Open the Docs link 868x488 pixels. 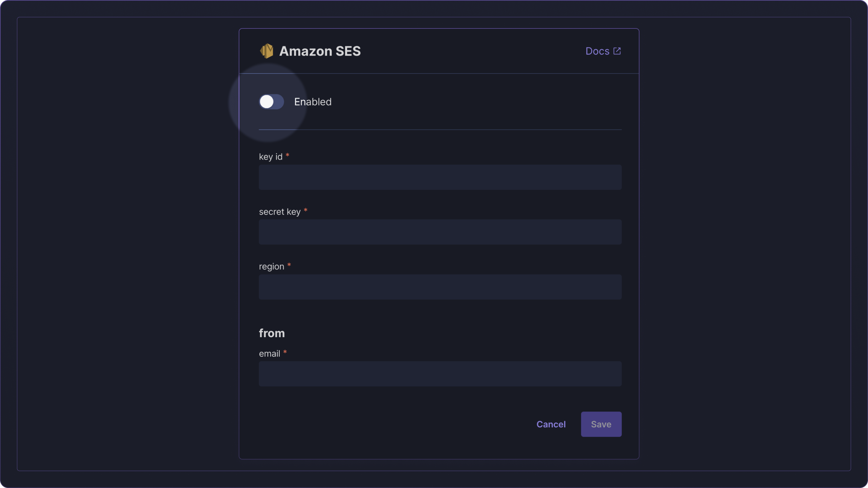(603, 51)
